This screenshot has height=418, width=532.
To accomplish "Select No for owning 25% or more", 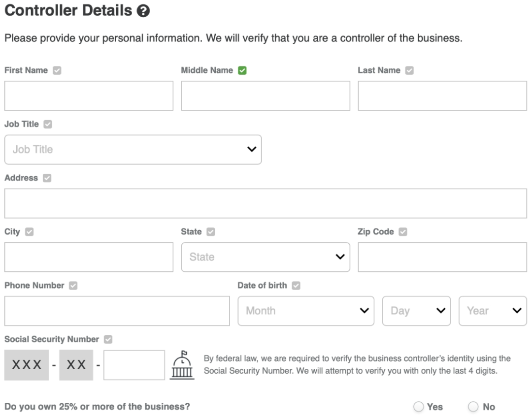I will pyautogui.click(x=474, y=407).
